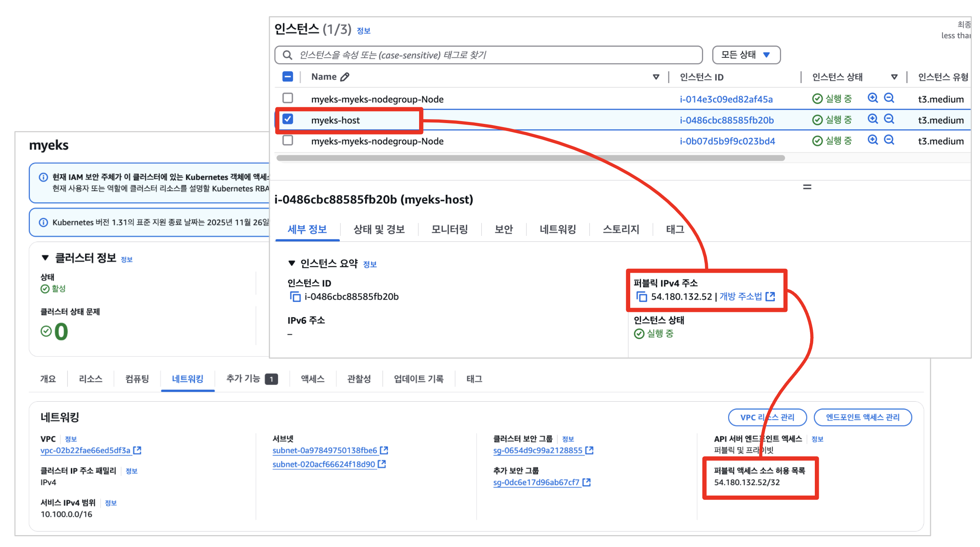Copy the instance ID i-0486cbc88585fb20b
The width and height of the screenshot is (980, 547).
click(295, 296)
